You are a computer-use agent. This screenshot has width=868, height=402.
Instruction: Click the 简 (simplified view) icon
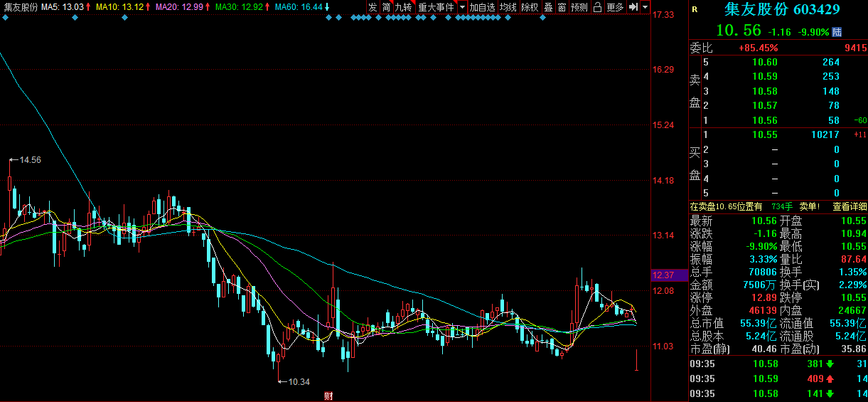(x=386, y=7)
